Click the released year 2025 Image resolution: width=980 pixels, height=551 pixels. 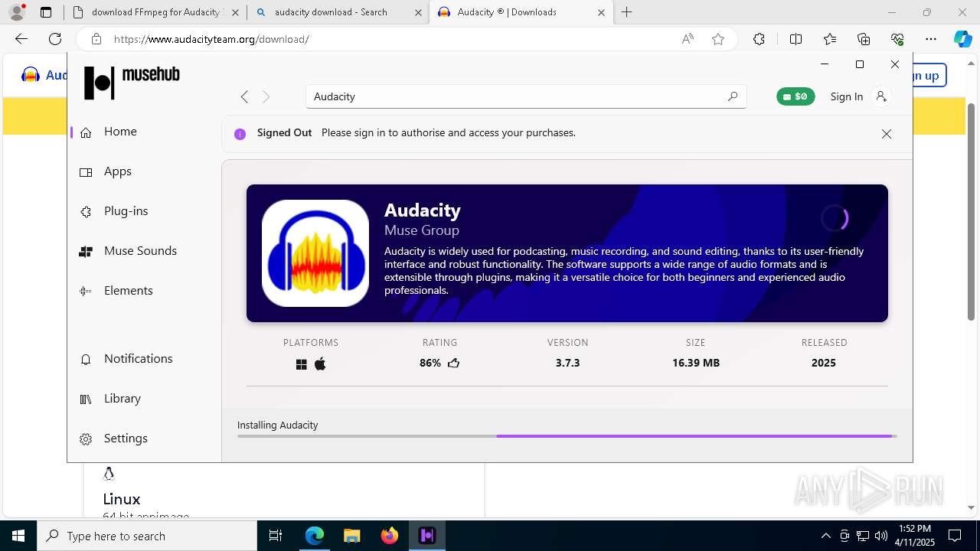tap(824, 363)
